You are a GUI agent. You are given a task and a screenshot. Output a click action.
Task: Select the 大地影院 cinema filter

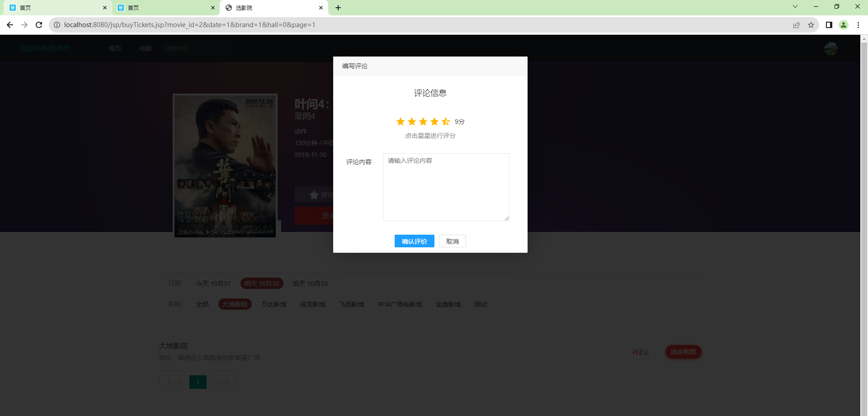pyautogui.click(x=235, y=304)
